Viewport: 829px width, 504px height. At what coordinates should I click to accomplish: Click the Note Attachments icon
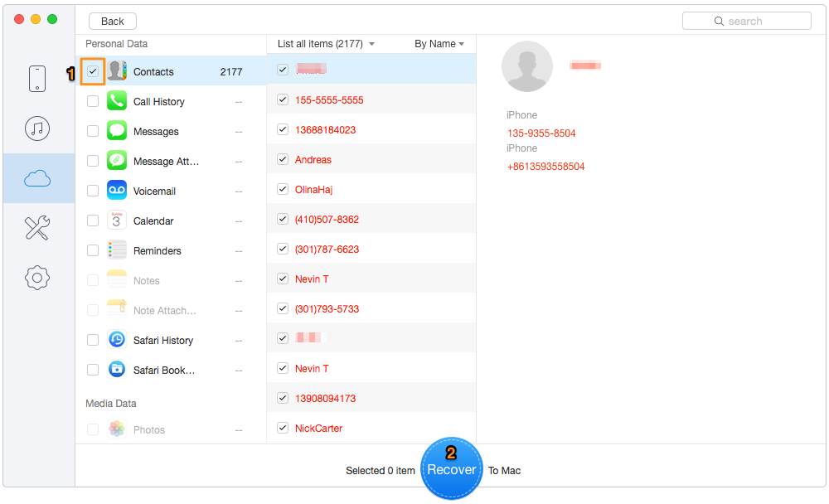pos(117,309)
